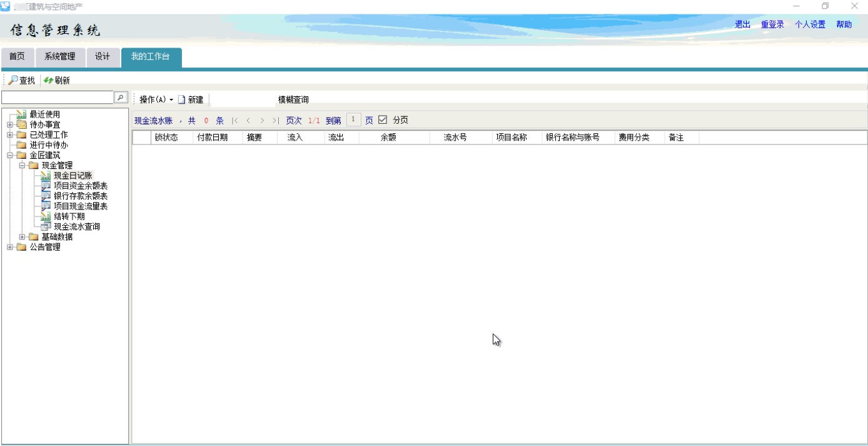
Task: Open 项目资金余额表 report
Action: tap(80, 186)
